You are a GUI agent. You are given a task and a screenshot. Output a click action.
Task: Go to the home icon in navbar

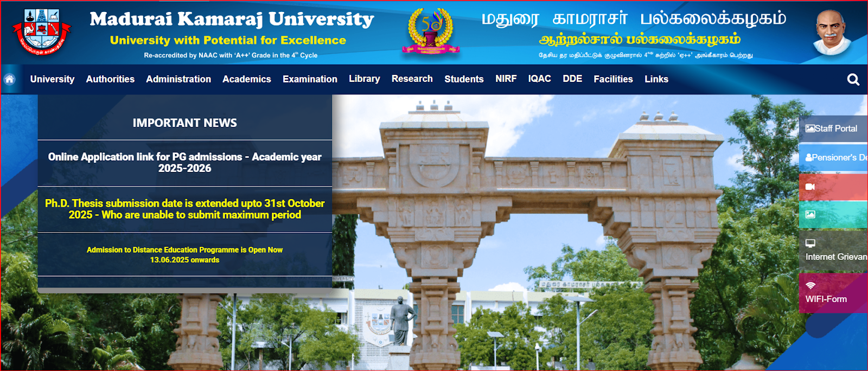tap(10, 79)
